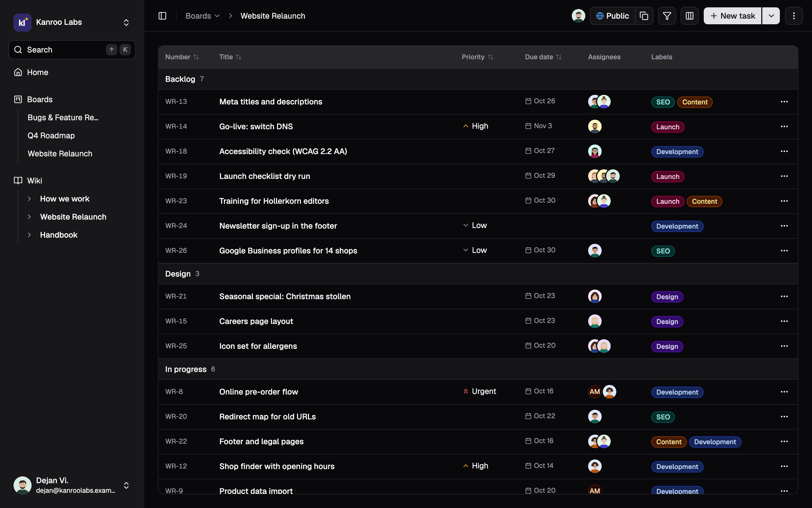The height and width of the screenshot is (508, 812).
Task: Click the Content label on WR-13
Action: click(694, 102)
